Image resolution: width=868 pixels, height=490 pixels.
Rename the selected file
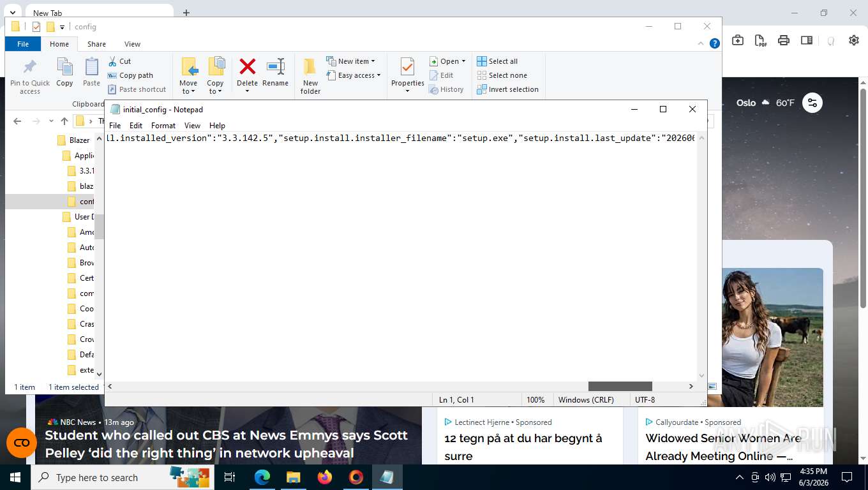point(275,72)
